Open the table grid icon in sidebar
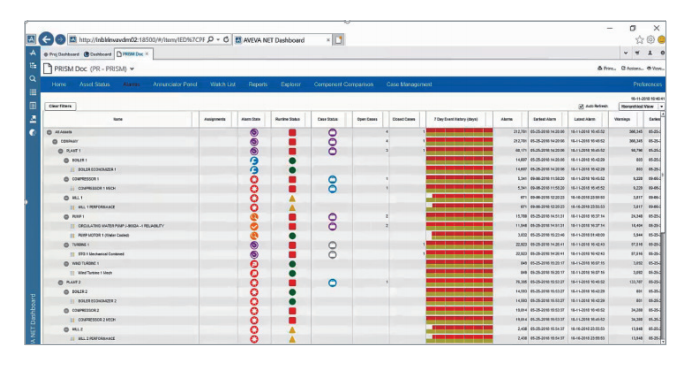Viewport: 687px width, 367px height. click(x=32, y=106)
